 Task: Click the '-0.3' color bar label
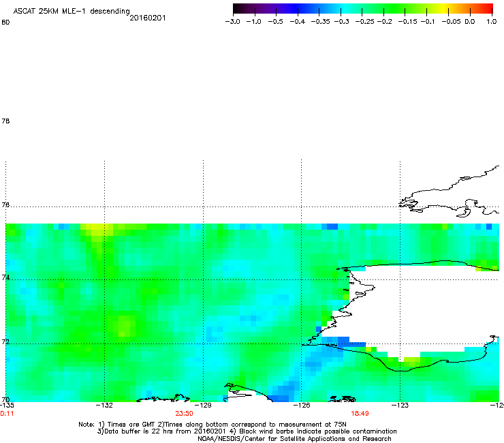pyautogui.click(x=341, y=22)
